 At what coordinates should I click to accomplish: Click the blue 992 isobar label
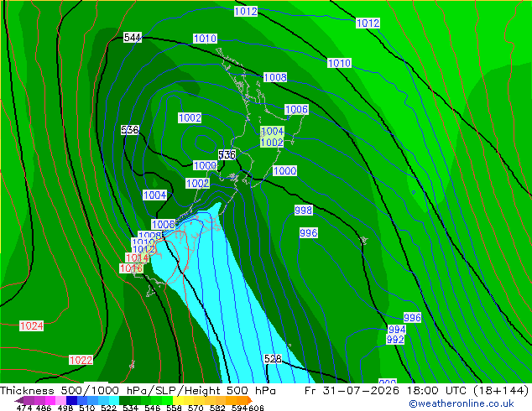click(x=395, y=339)
